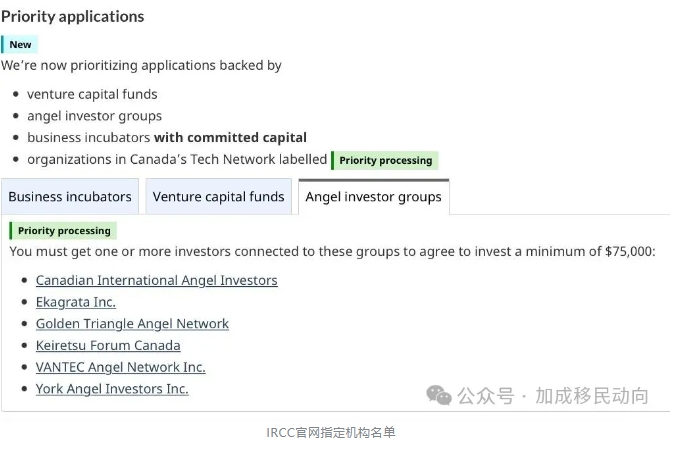Image resolution: width=675 pixels, height=451 pixels.
Task: Click the IRCC caption text below image
Action: point(331,432)
